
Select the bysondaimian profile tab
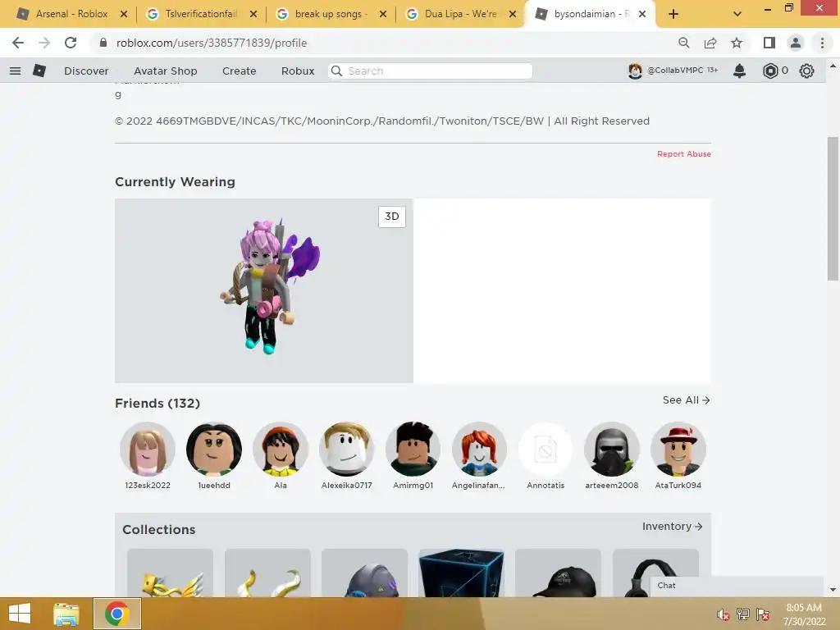click(589, 14)
